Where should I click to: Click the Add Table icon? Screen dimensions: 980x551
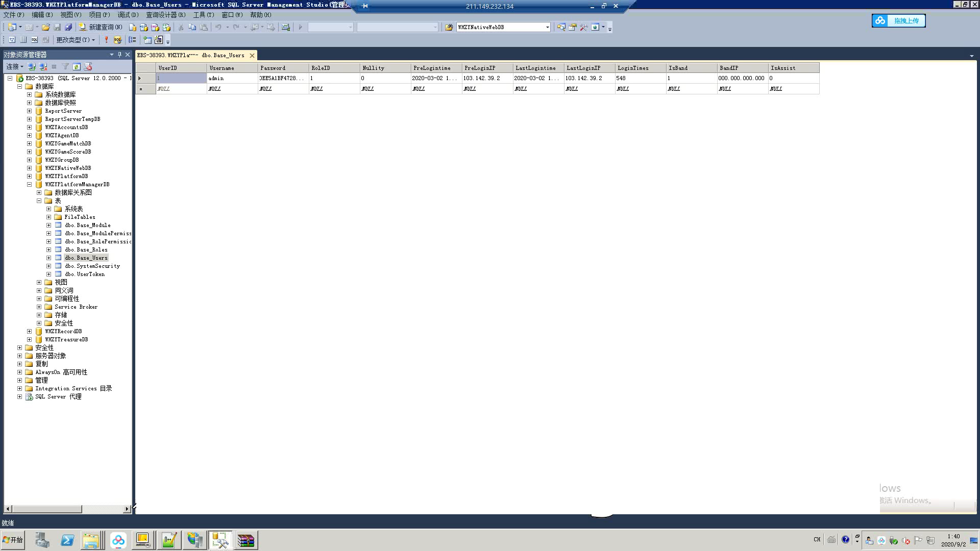coord(148,40)
